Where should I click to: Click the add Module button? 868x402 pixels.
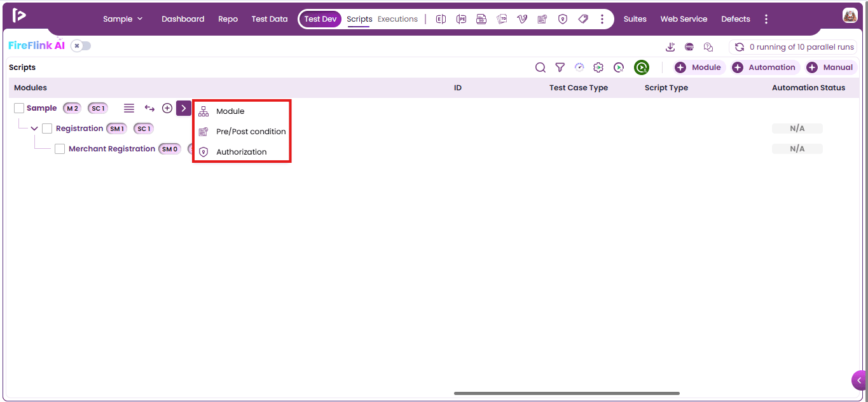tap(699, 67)
